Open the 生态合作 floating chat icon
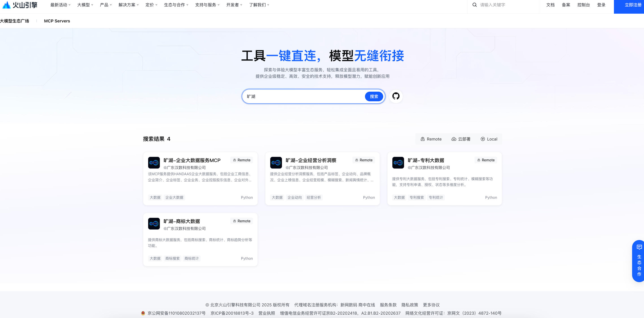This screenshot has height=318, width=644. pos(639,247)
